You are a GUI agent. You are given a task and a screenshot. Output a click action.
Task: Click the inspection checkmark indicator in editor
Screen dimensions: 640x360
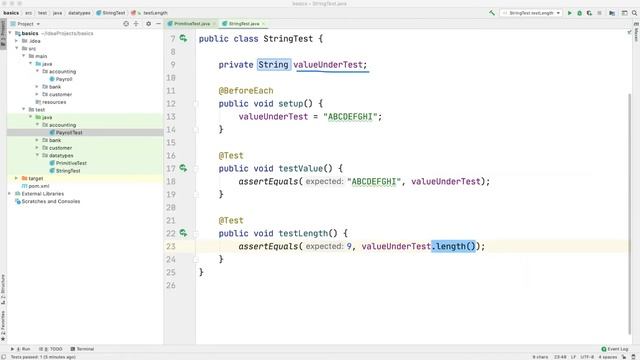pyautogui.click(x=629, y=32)
